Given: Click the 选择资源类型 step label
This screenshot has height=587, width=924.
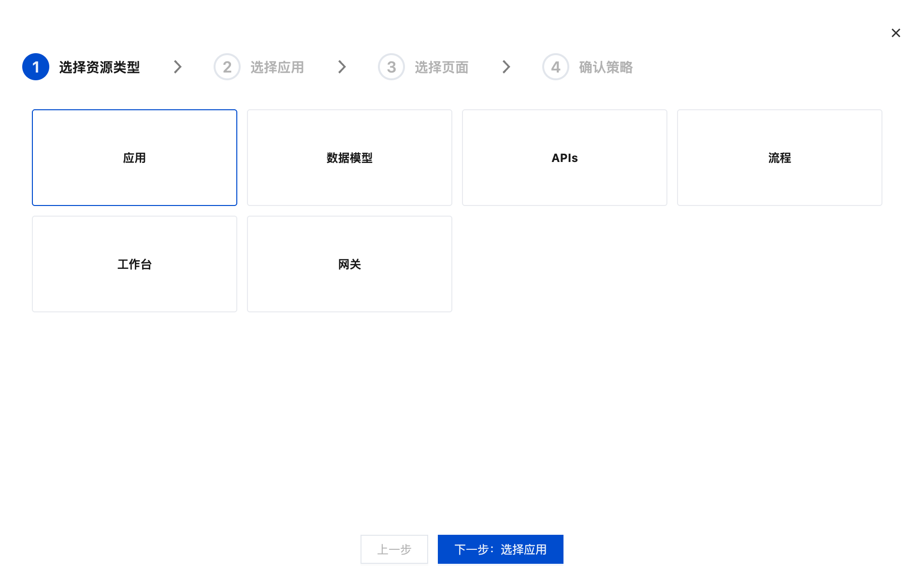Looking at the screenshot, I should tap(99, 67).
